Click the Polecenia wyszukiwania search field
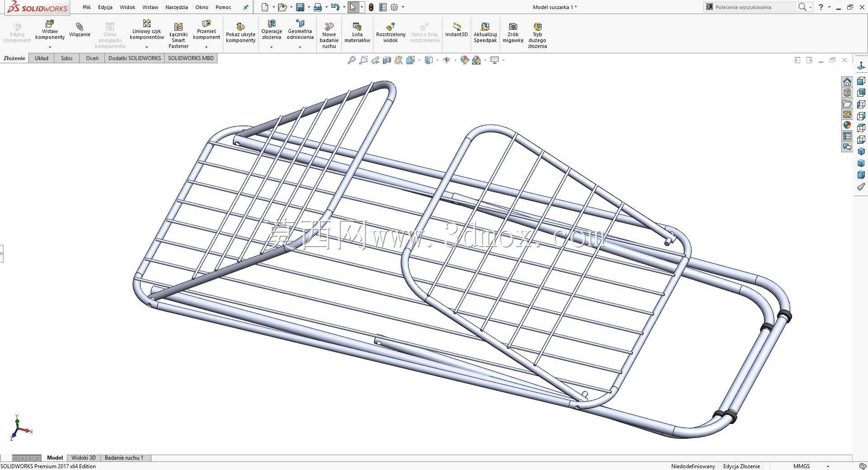868x470 pixels. [754, 7]
